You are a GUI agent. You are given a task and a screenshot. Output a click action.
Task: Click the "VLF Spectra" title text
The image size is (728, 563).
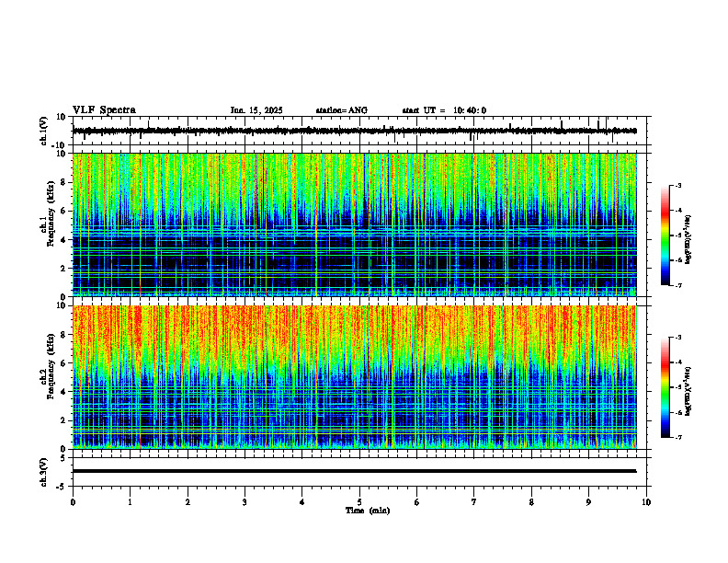pos(104,110)
